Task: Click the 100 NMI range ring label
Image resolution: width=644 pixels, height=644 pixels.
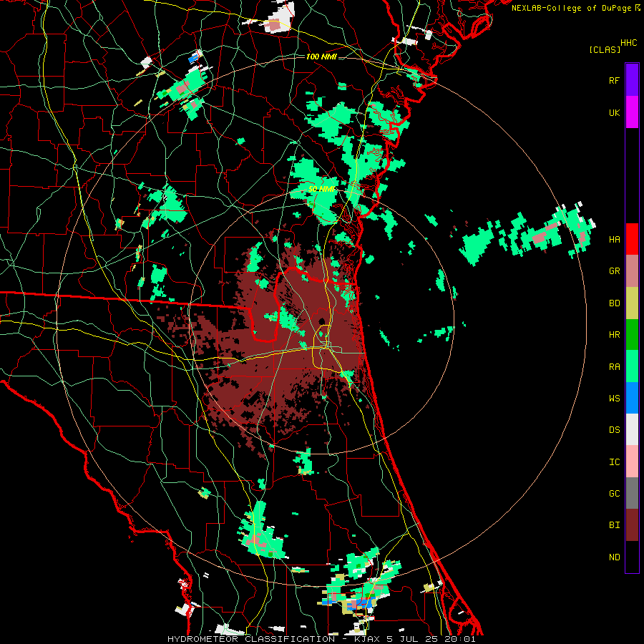Action: (x=321, y=57)
